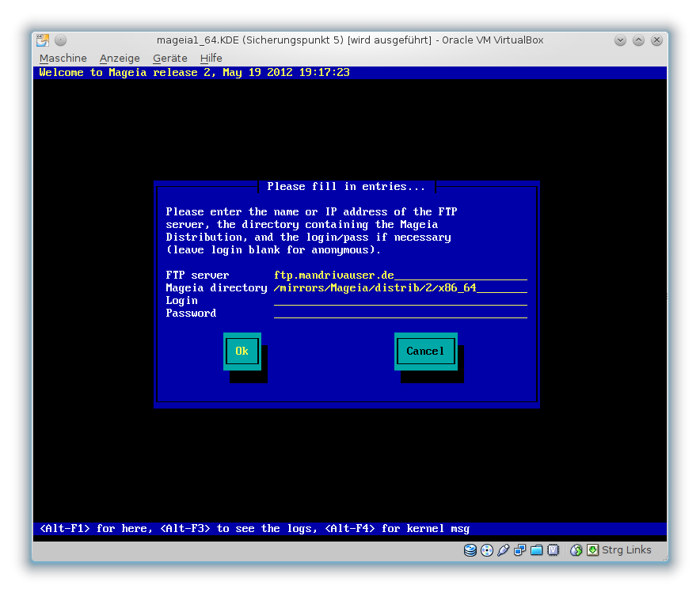Image resolution: width=700 pixels, height=593 pixels.
Task: Close the VirtualBox window
Action: pos(656,40)
